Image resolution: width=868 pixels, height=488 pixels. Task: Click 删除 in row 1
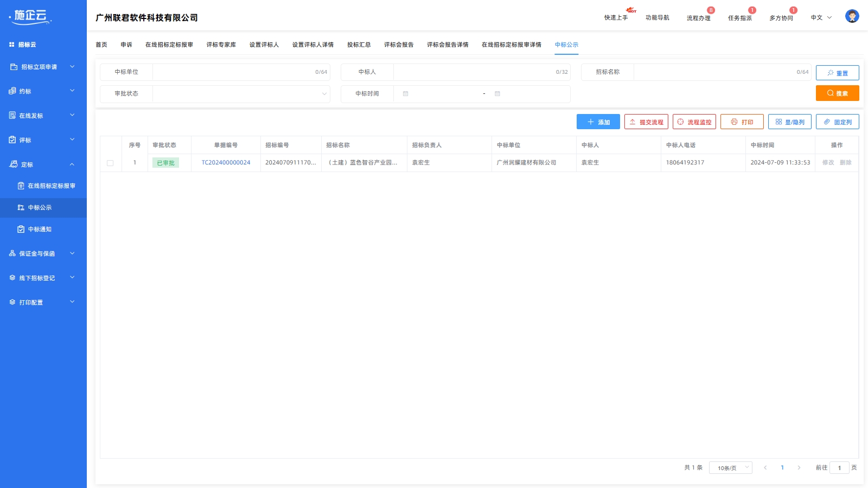[x=845, y=163]
